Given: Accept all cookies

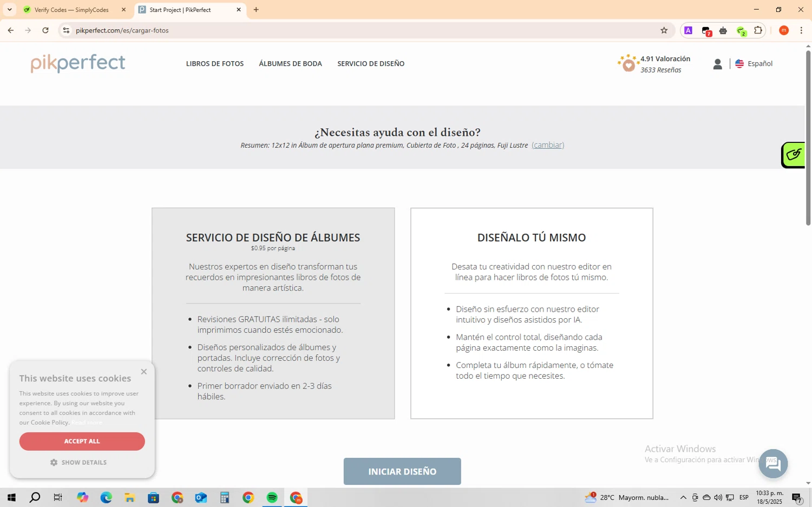Looking at the screenshot, I should [82, 442].
